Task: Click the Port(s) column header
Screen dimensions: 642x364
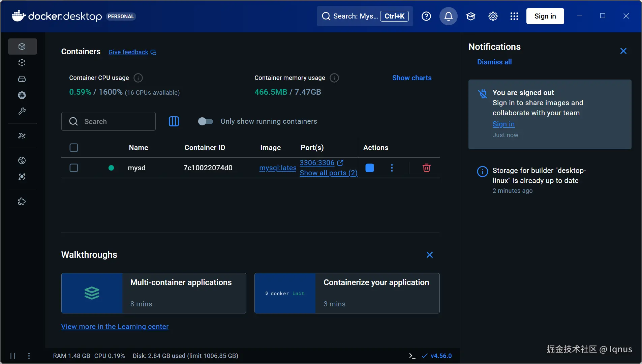Action: [312, 148]
